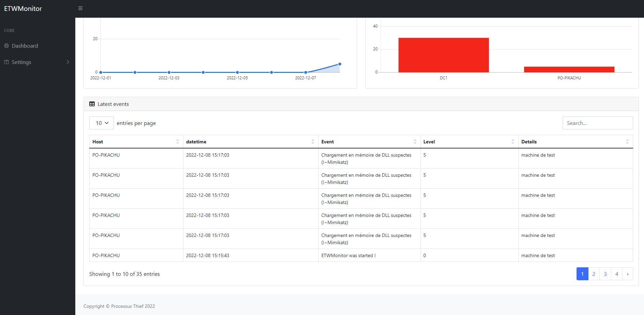Click the DC1 red bar
Screen dimensions: 644x315
pos(444,55)
